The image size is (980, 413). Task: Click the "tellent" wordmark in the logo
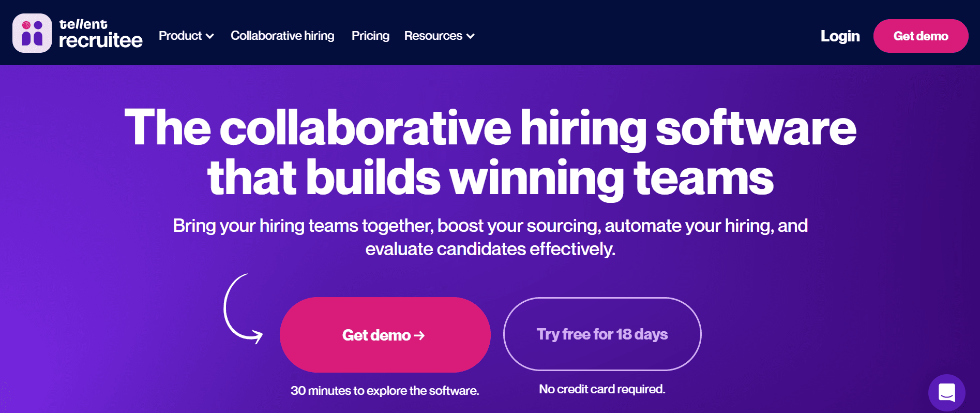coord(83,24)
